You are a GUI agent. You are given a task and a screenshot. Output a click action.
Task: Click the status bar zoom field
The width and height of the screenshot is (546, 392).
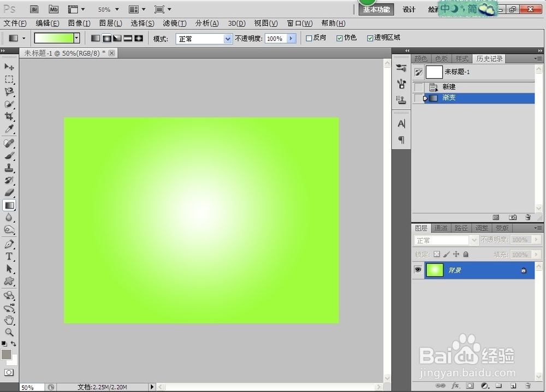32,387
